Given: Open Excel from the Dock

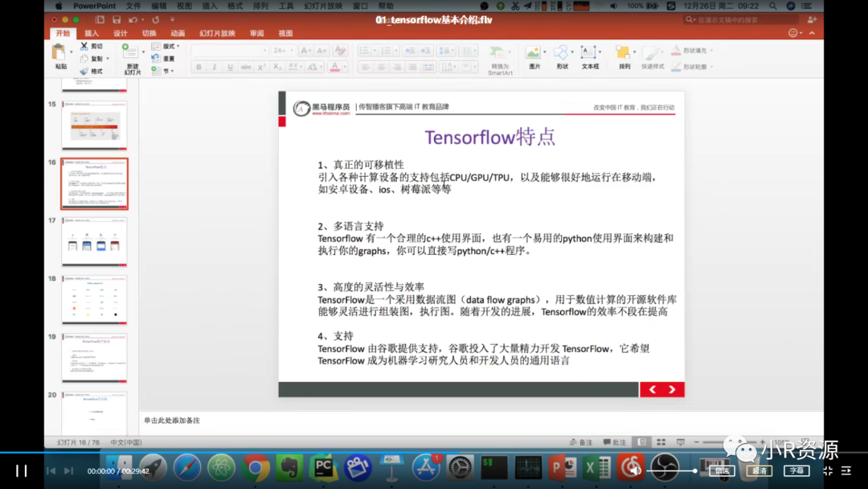Looking at the screenshot, I should click(596, 469).
